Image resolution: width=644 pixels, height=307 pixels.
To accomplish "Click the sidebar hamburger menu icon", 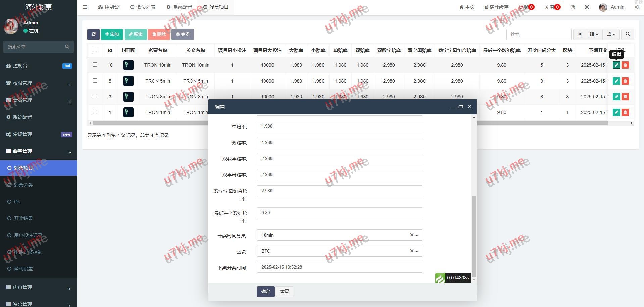I will point(85,7).
